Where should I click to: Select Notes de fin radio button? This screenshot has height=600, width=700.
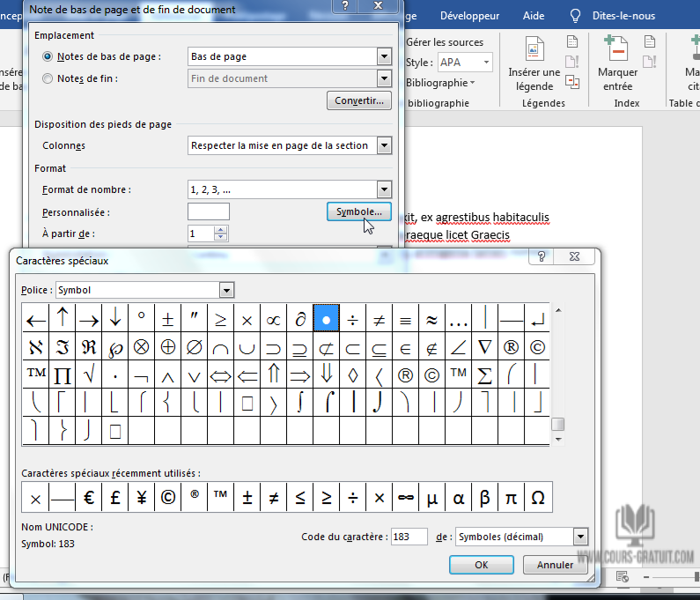click(x=48, y=78)
